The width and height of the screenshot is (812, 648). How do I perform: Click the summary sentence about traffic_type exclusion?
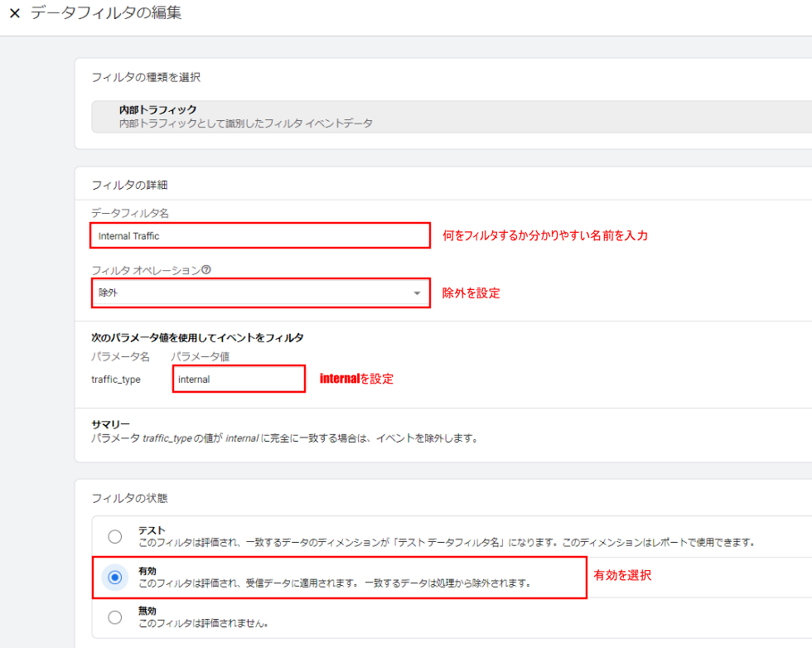pyautogui.click(x=285, y=438)
